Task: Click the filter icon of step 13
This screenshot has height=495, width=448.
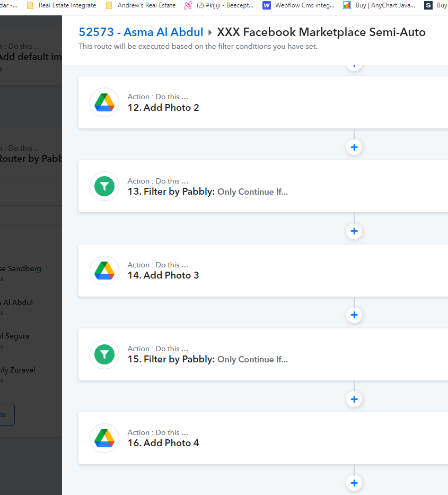Action: [x=104, y=186]
